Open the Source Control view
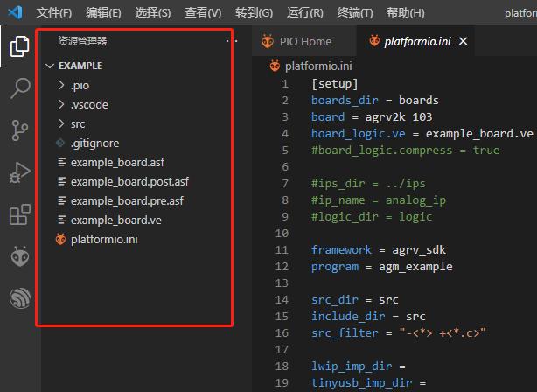 tap(19, 130)
